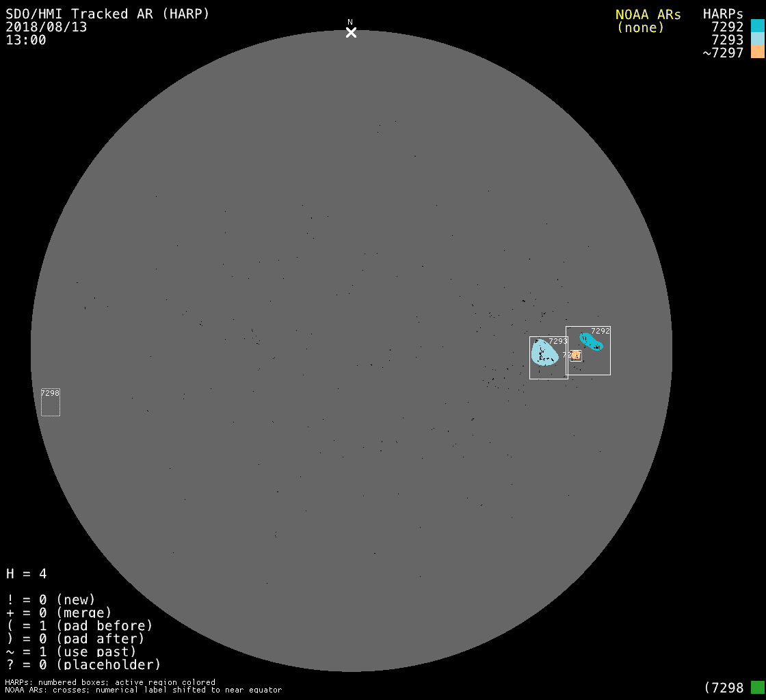Image resolution: width=766 pixels, height=700 pixels.
Task: Click the H = 4 count text
Action: 27,574
